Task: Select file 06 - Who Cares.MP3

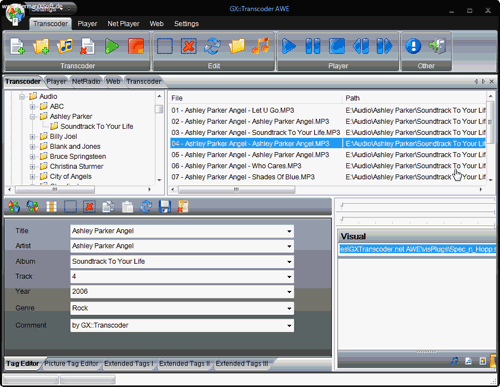Action: [x=236, y=166]
